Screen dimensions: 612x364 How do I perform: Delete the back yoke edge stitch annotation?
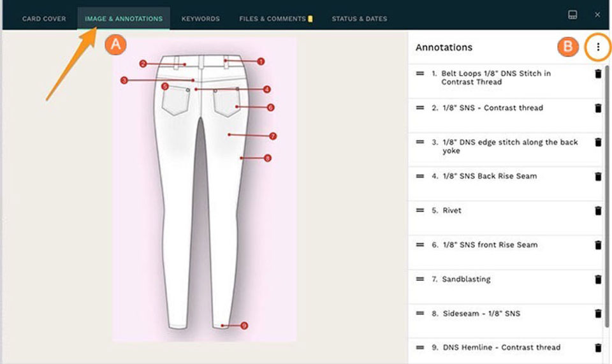[598, 142]
